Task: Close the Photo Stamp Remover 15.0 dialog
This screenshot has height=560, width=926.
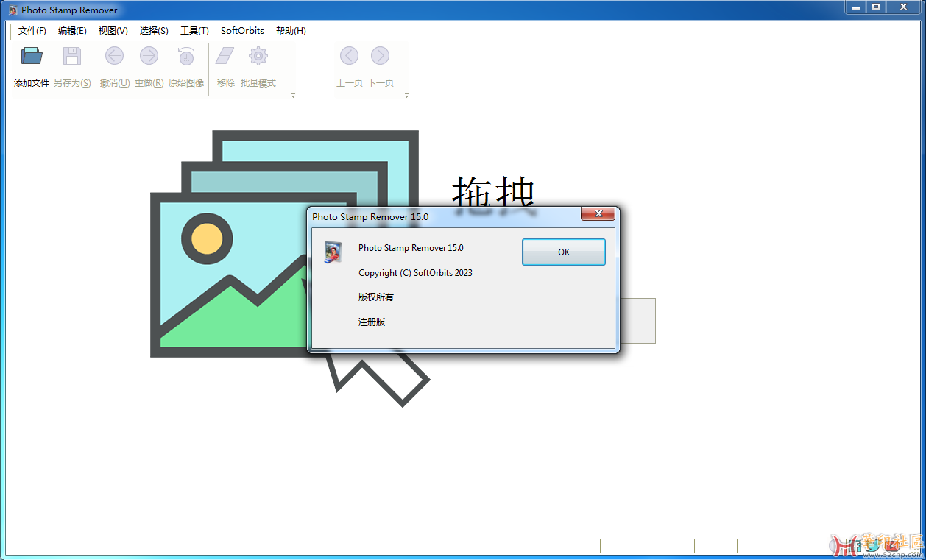Action: (598, 214)
